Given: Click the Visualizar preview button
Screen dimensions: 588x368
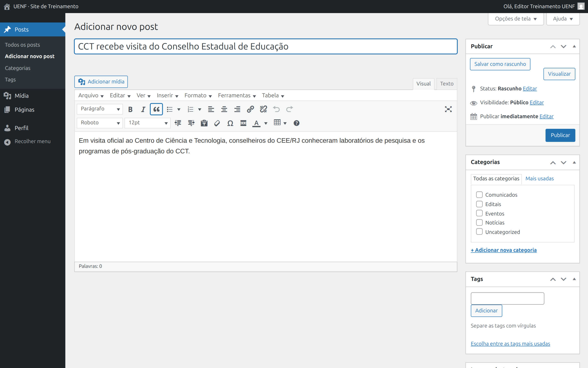Looking at the screenshot, I should (559, 74).
